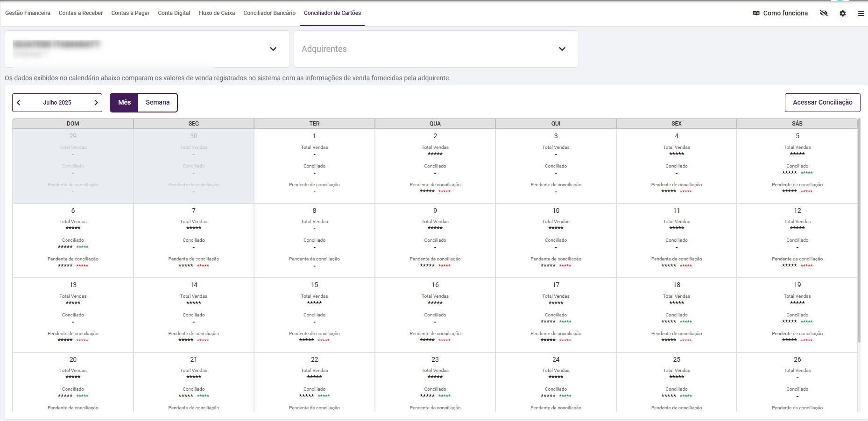Select day 5 calendar cell
This screenshot has width=868, height=421.
(797, 136)
